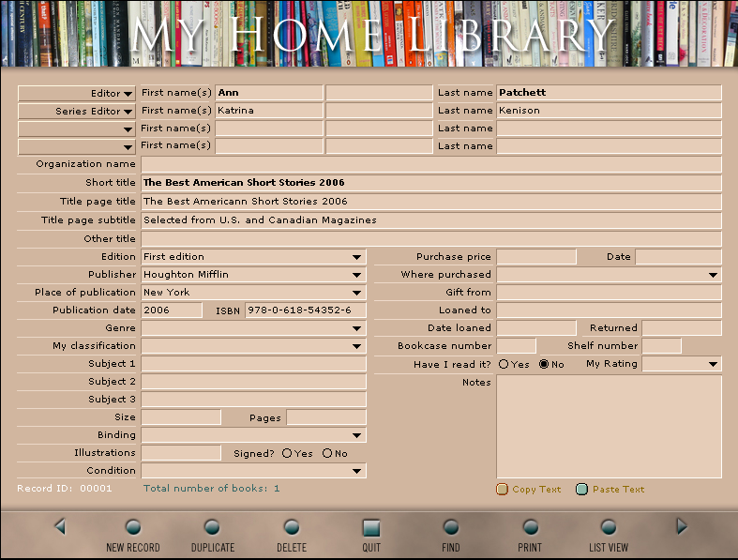Switch to List View with the round button

[x=609, y=527]
